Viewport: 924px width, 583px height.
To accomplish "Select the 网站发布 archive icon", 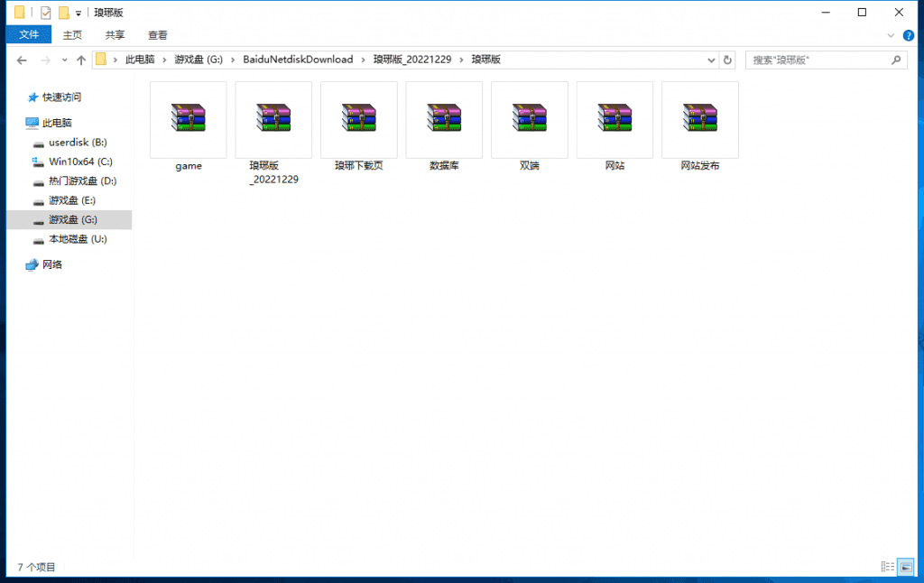I will pyautogui.click(x=700, y=118).
